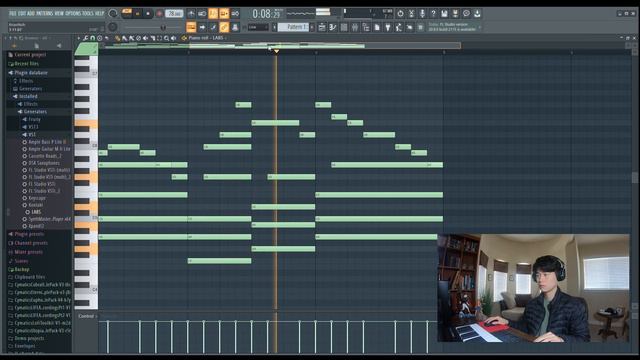This screenshot has width=640, height=360.
Task: Select the piano roll zoom magnifier tool
Action: [x=166, y=38]
